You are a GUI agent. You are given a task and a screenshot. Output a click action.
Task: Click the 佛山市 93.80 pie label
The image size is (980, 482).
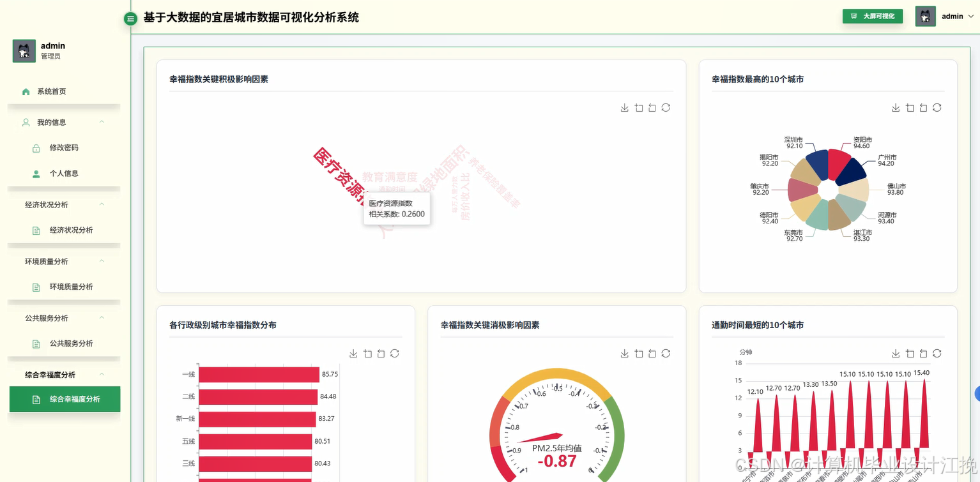pos(896,189)
